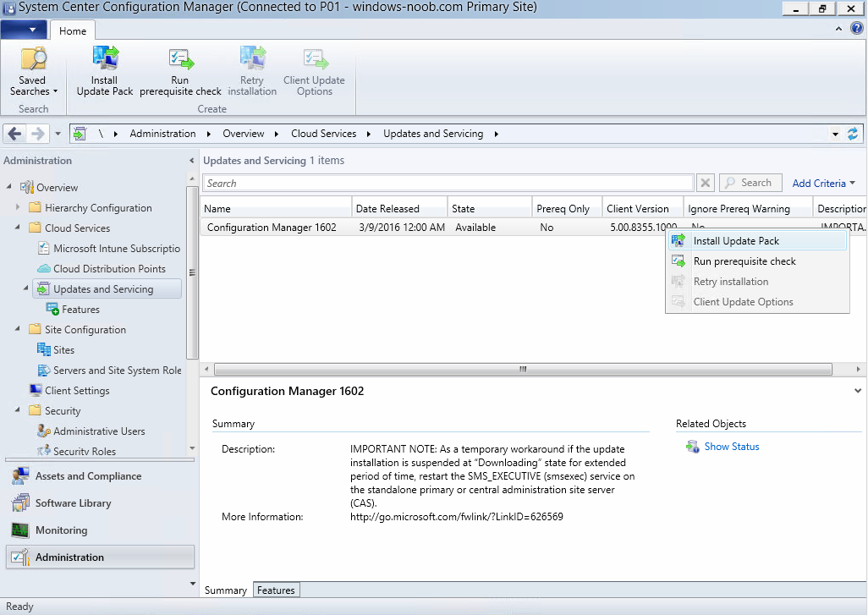The width and height of the screenshot is (868, 615).
Task: Click the Search button
Action: tap(750, 183)
